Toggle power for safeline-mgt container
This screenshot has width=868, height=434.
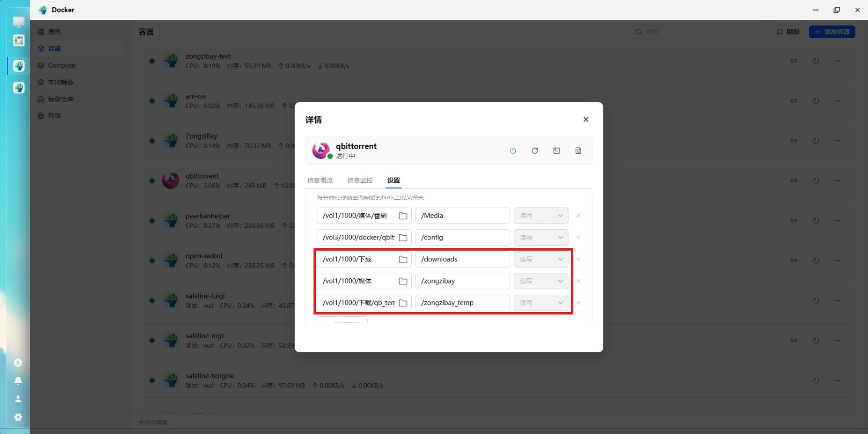coord(816,341)
